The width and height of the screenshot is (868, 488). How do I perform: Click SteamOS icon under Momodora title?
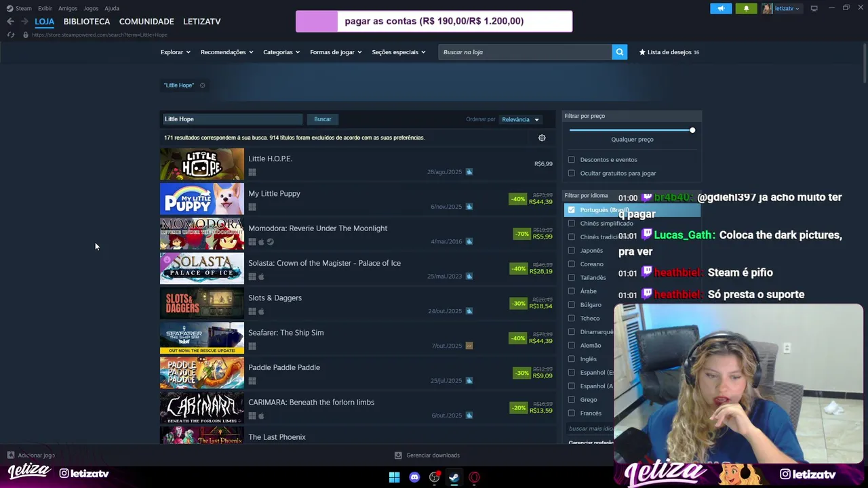click(x=270, y=242)
